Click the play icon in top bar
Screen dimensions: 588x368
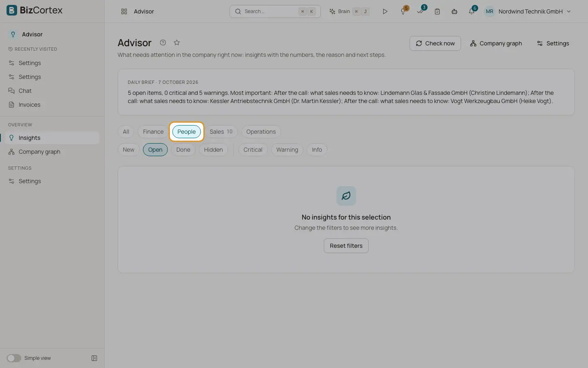[385, 11]
